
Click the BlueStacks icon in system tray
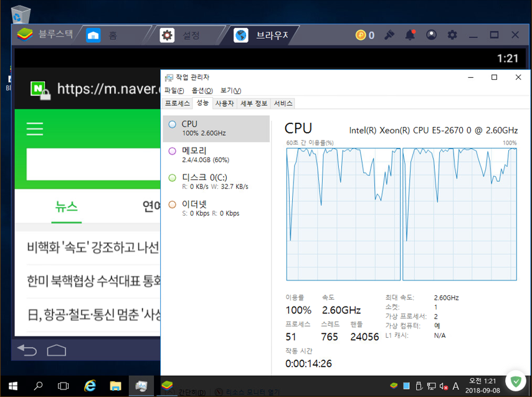394,386
